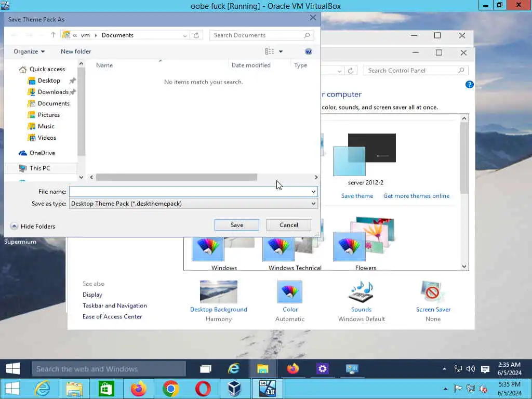Refresh the Documents folder in save dialog
This screenshot has width=532, height=399.
196,35
